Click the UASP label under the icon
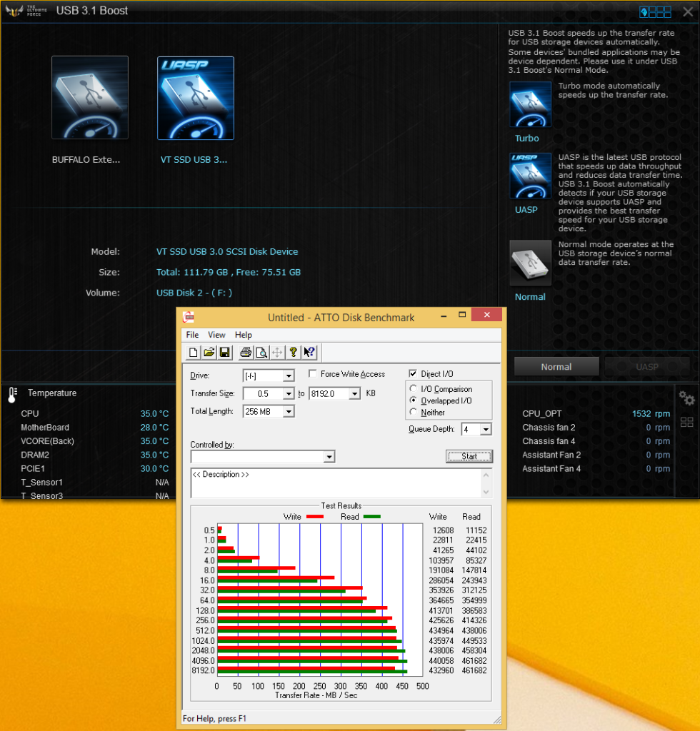Viewport: 700px width, 731px height. (526, 210)
